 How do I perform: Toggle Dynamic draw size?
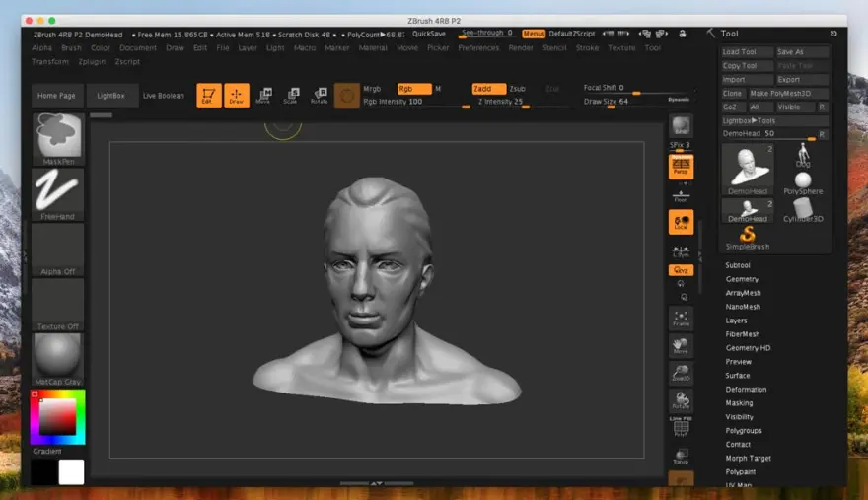[679, 100]
